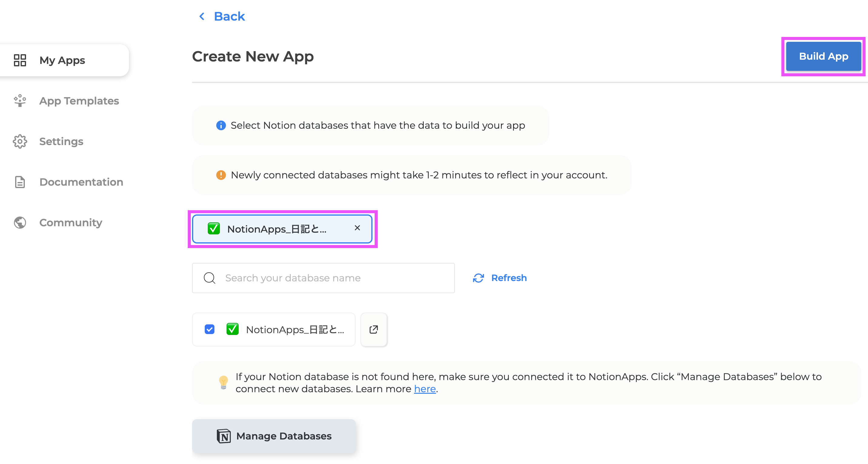This screenshot has width=868, height=464.
Task: Click 'Newly connected databases' warning text
Action: pyautogui.click(x=419, y=175)
